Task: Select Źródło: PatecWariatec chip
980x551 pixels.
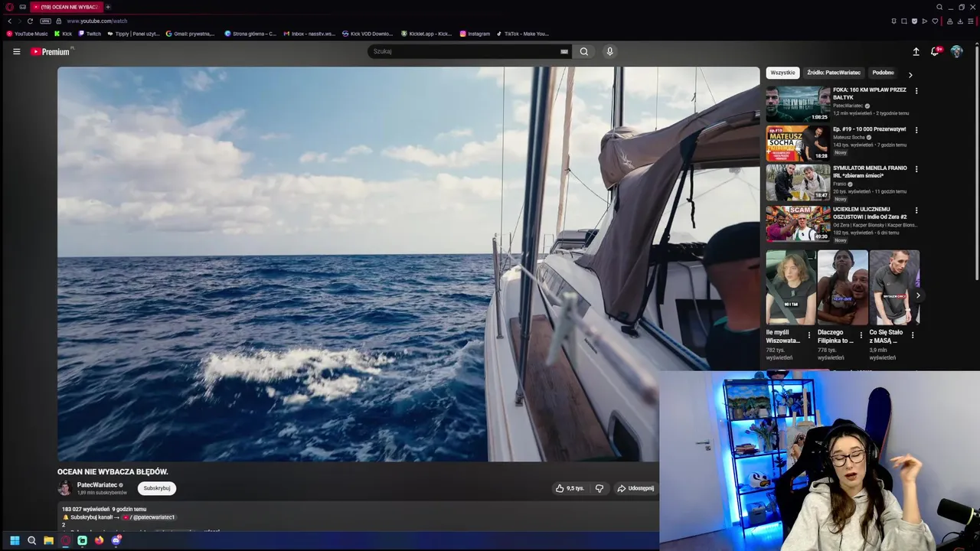Action: pyautogui.click(x=834, y=73)
